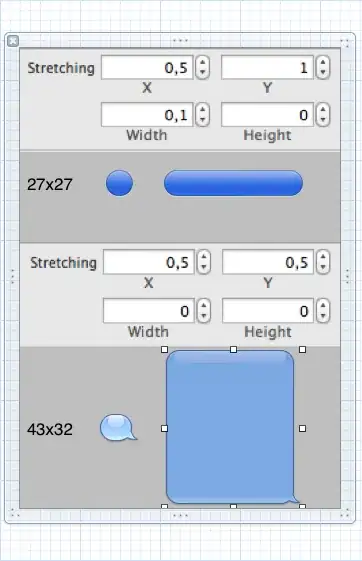The image size is (362, 561).
Task: Decrease the top Height value with stepper
Action: point(323,120)
